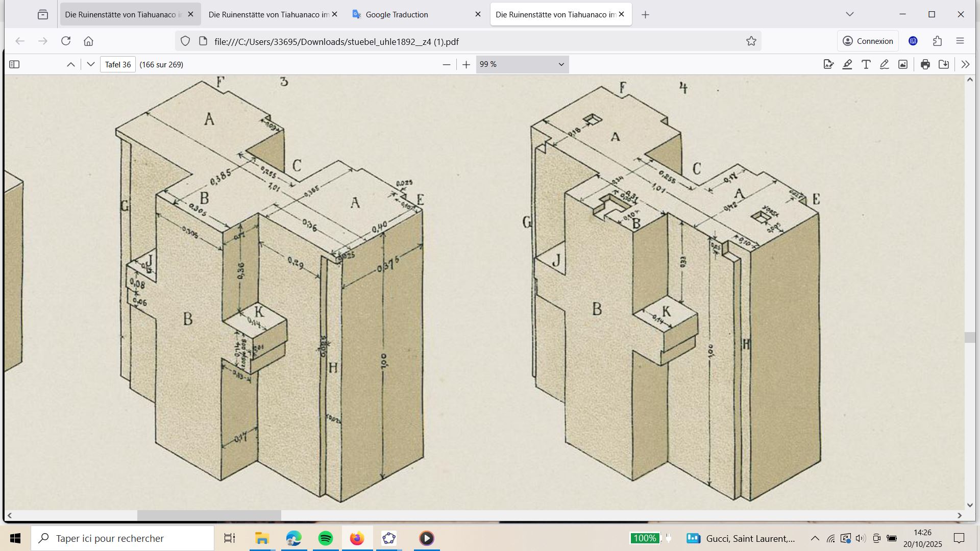Toggle the PDF sidebar panel
The image size is (980, 551).
(14, 64)
